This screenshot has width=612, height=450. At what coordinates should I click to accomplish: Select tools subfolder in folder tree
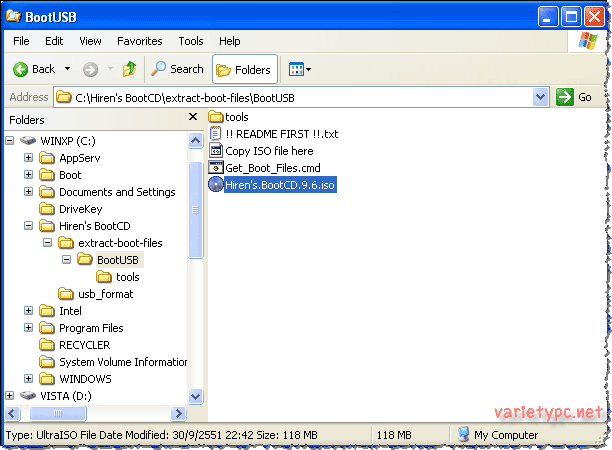(128, 277)
